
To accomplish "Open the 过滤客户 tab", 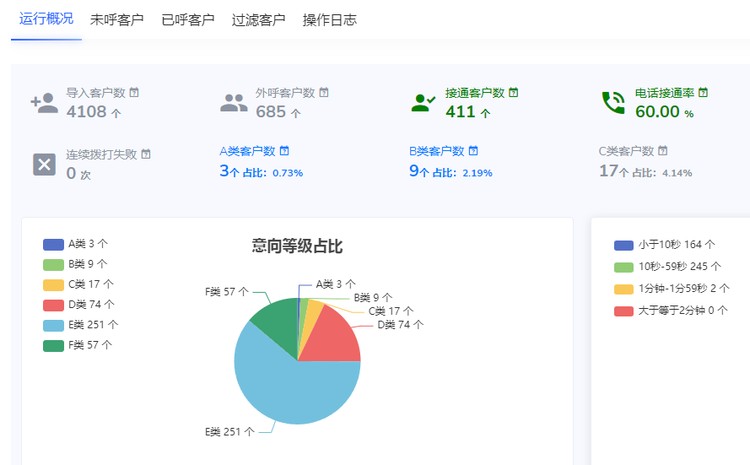I will pos(258,20).
